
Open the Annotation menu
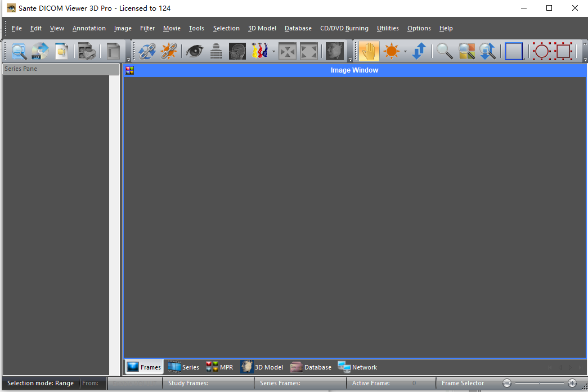click(89, 28)
